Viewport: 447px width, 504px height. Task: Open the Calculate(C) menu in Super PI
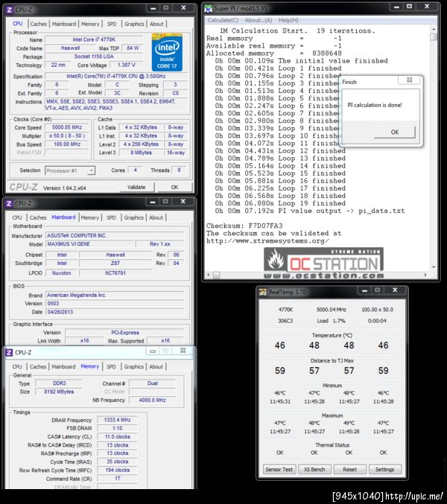point(223,20)
